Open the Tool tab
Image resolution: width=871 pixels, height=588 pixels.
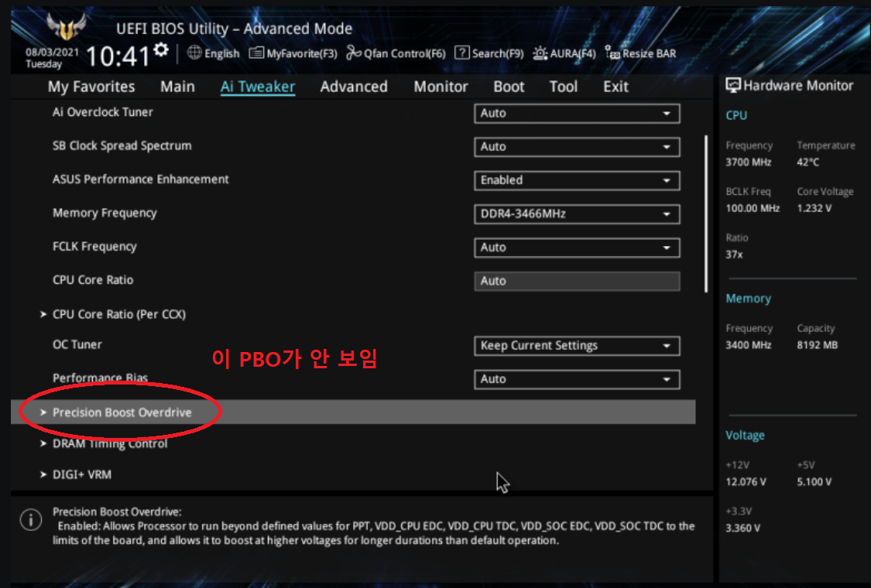pyautogui.click(x=564, y=87)
